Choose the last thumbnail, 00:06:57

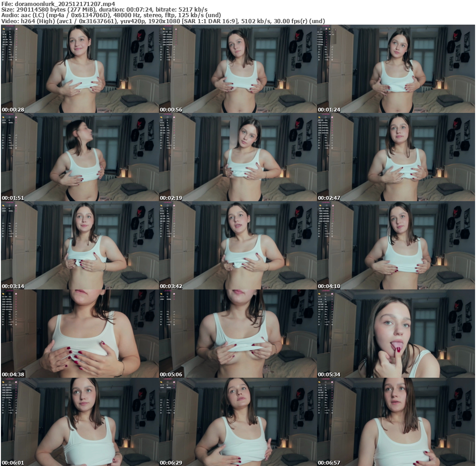click(396, 422)
